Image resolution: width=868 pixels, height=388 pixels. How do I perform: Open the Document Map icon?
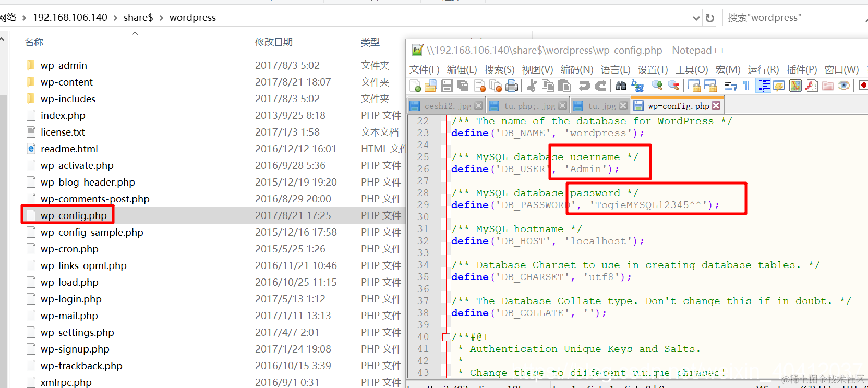pos(795,86)
